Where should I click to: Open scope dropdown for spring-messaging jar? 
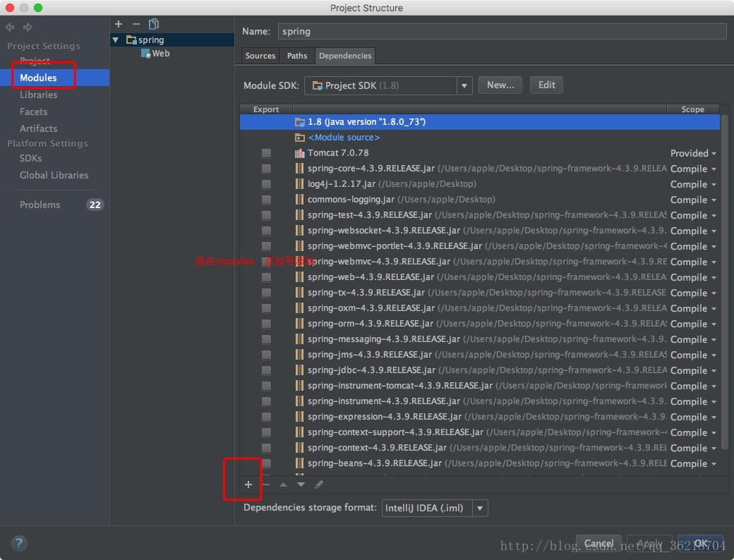(693, 339)
